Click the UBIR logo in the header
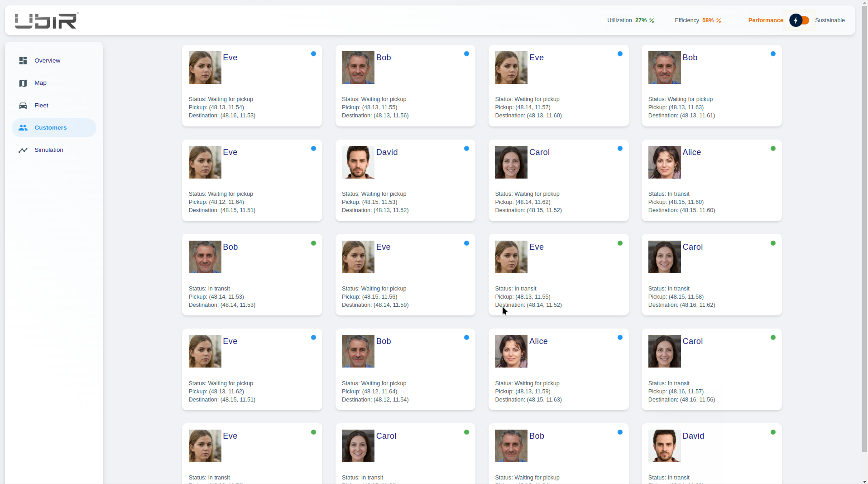Image resolution: width=868 pixels, height=484 pixels. (47, 20)
